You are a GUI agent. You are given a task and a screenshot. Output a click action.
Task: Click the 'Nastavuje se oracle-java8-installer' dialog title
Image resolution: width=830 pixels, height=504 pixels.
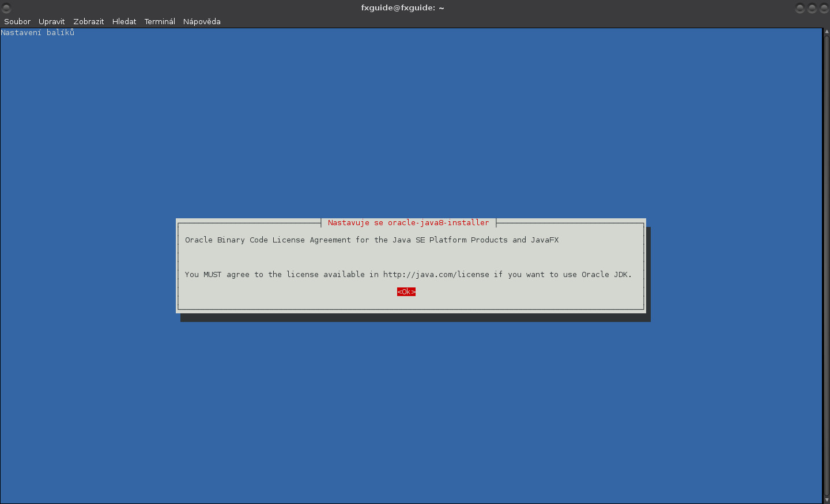408,222
